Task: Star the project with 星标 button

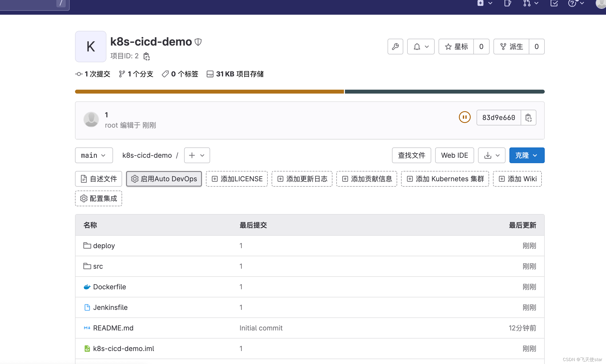Action: pos(456,47)
